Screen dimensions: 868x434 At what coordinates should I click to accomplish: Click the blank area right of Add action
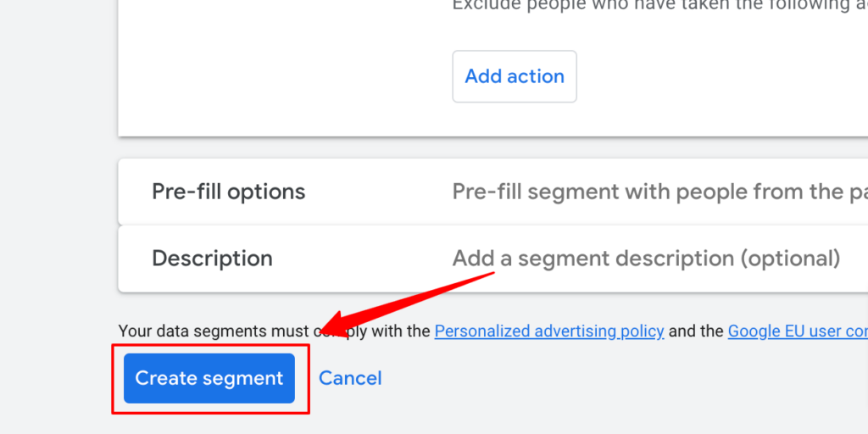point(721,76)
